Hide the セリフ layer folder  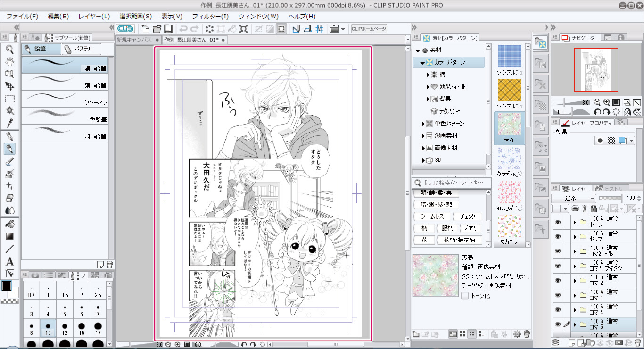558,237
